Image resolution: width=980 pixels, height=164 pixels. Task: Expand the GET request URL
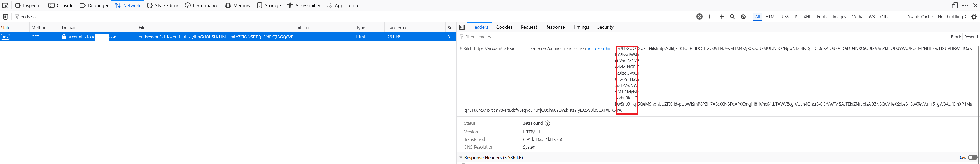tap(461, 48)
